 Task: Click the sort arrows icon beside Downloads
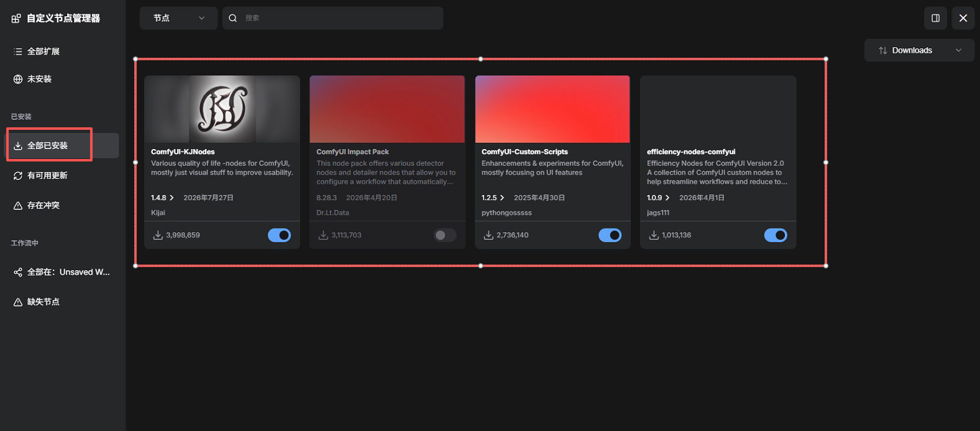click(x=882, y=50)
